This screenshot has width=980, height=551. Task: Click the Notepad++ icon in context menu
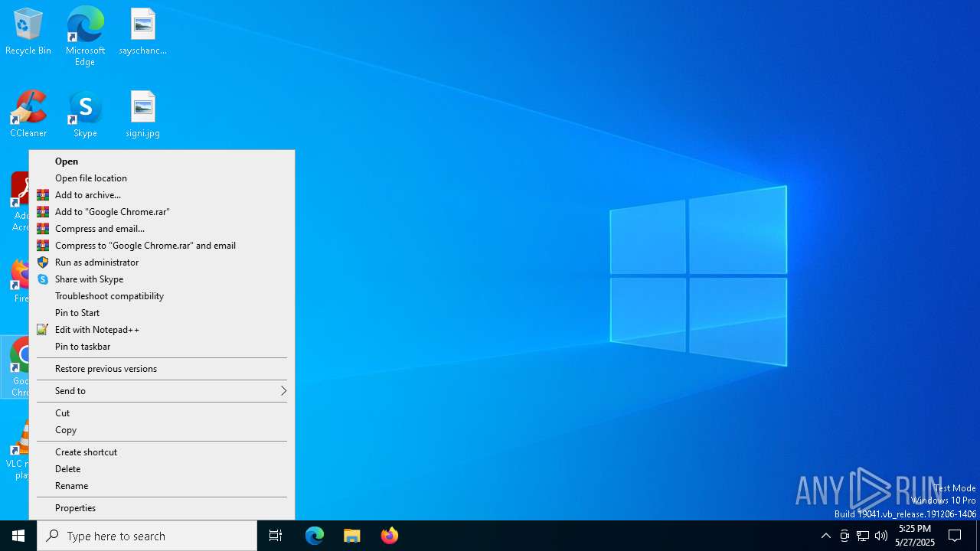pyautogui.click(x=43, y=330)
